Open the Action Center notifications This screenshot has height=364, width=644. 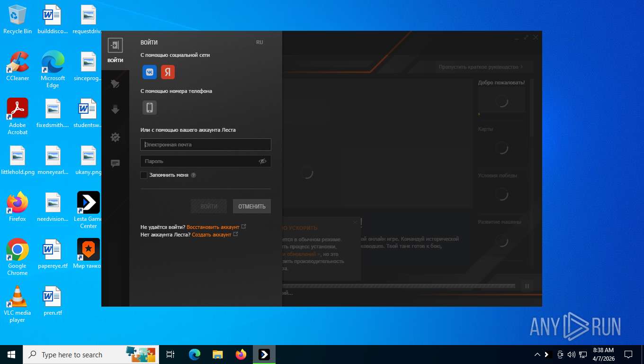tap(628, 355)
